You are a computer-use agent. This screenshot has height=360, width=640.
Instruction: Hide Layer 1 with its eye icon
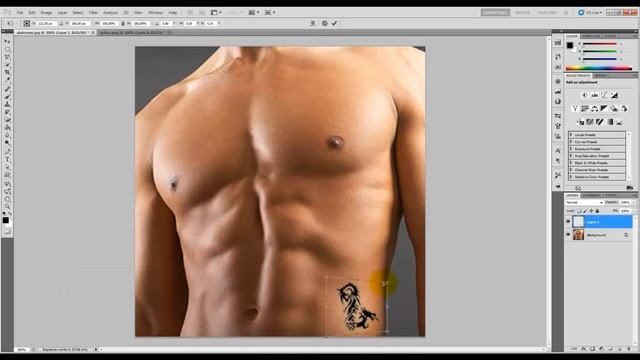pyautogui.click(x=568, y=222)
